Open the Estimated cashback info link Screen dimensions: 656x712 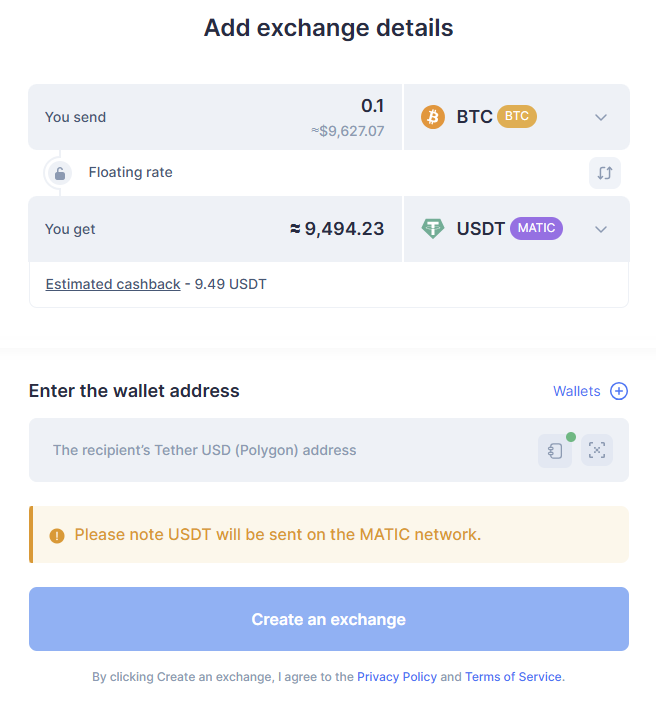[x=113, y=284]
